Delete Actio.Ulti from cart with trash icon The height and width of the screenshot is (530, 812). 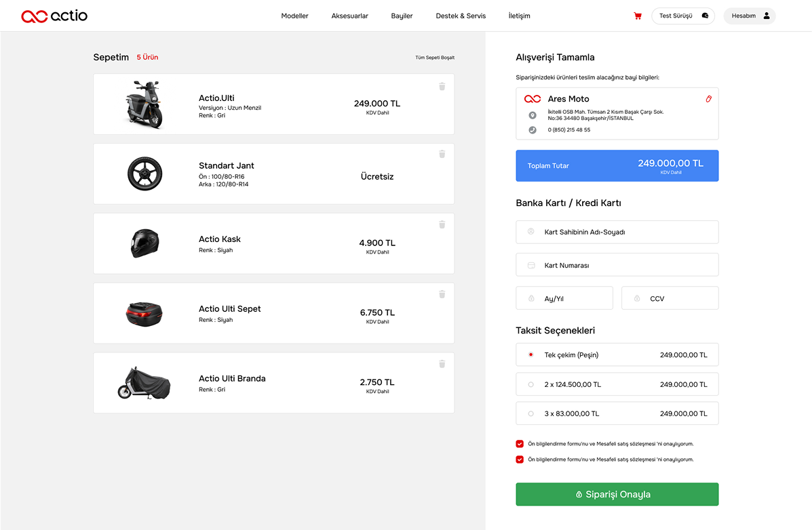[442, 87]
